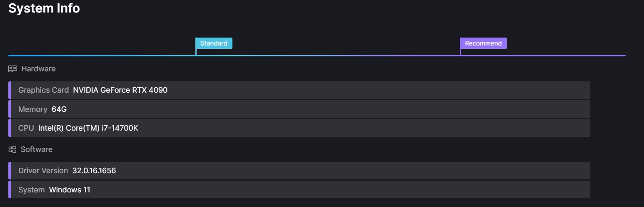Image resolution: width=644 pixels, height=207 pixels.
Task: Click the 32.0.16.1656 driver version value
Action: 94,171
